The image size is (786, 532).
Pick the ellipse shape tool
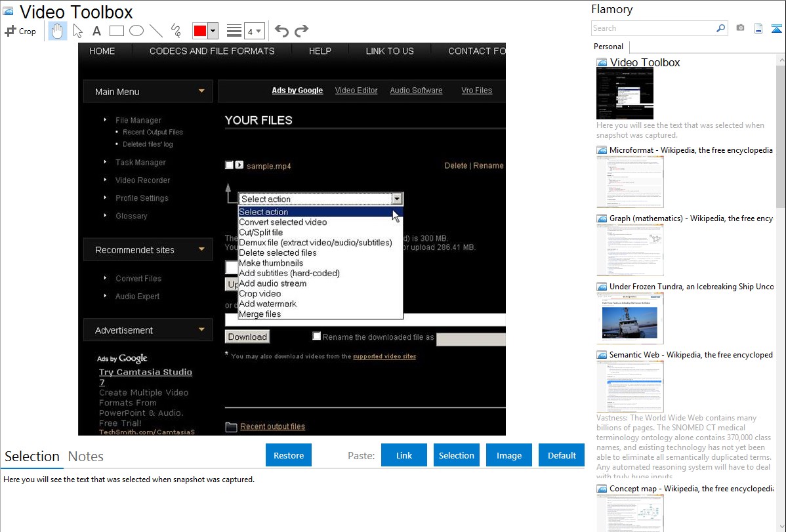tap(136, 31)
